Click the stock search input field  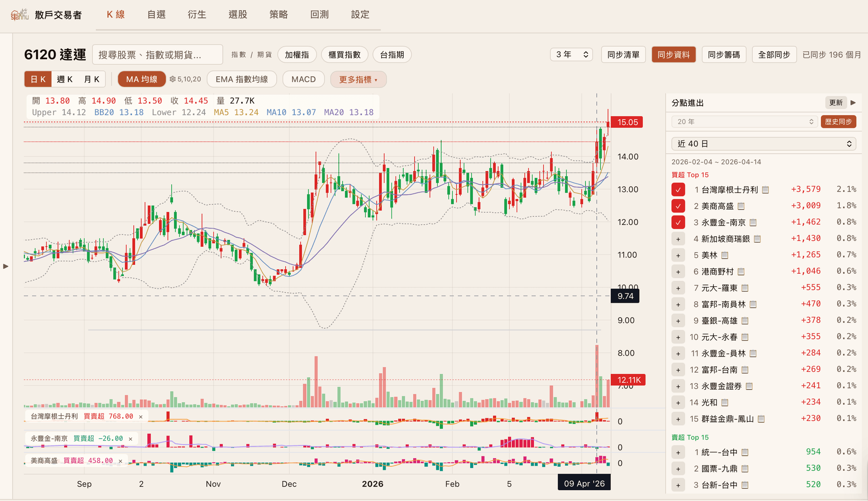pos(157,55)
